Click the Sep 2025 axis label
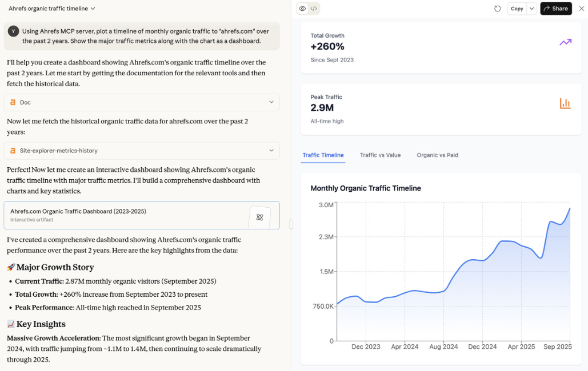This screenshot has height=371, width=588. (x=558, y=347)
